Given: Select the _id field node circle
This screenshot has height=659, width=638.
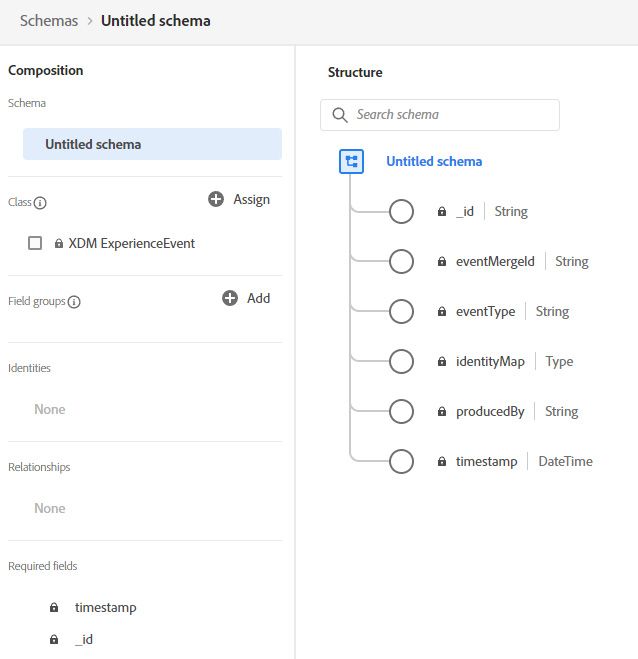Looking at the screenshot, I should point(401,211).
